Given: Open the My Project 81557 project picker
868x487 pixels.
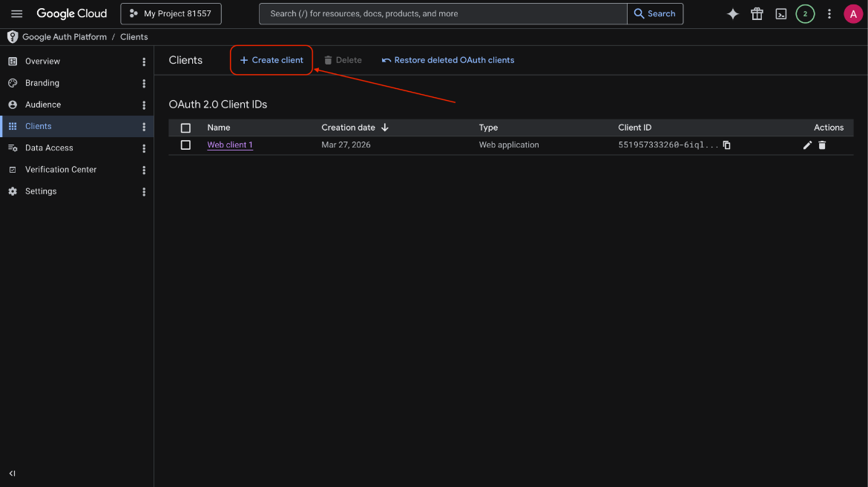Looking at the screenshot, I should (171, 14).
